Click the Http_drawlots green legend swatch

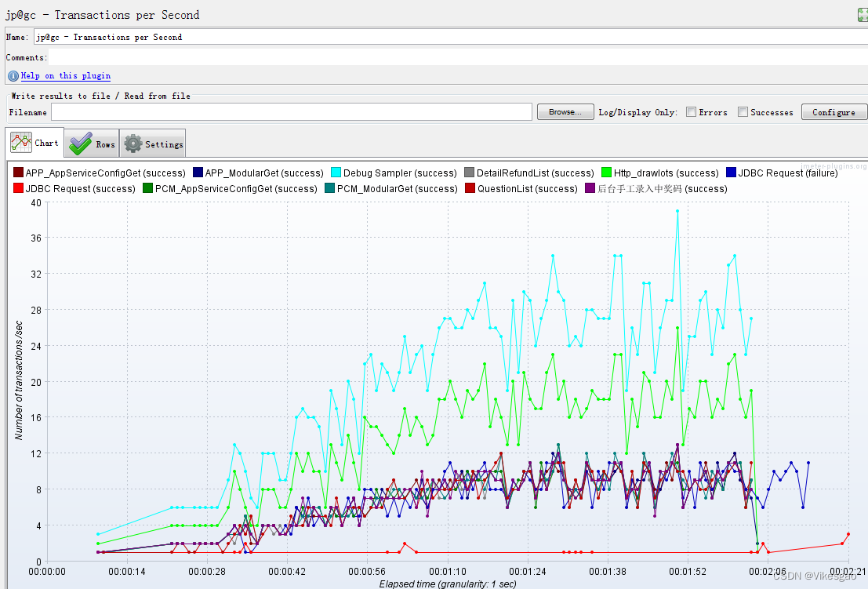coord(607,173)
